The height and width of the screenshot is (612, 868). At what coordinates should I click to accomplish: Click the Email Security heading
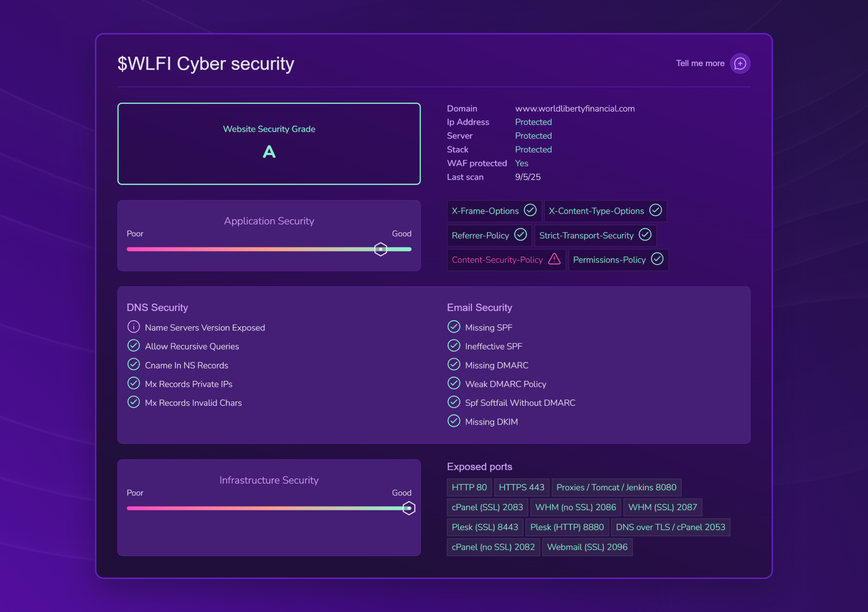point(480,308)
